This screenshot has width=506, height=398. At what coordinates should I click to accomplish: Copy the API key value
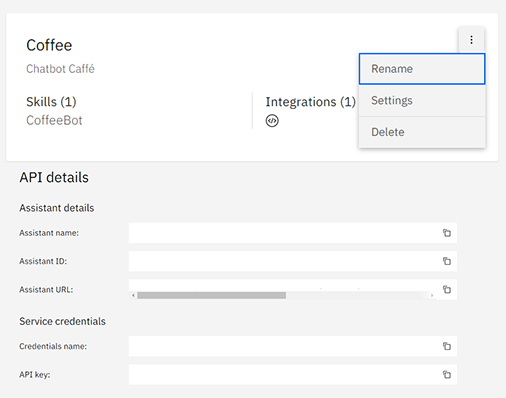pos(447,374)
